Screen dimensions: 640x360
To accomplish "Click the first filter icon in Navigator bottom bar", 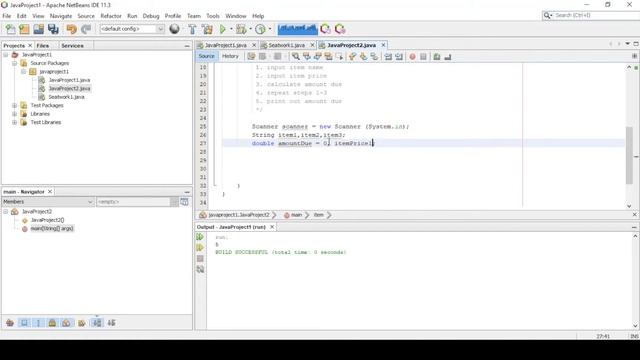I will [x=10, y=323].
